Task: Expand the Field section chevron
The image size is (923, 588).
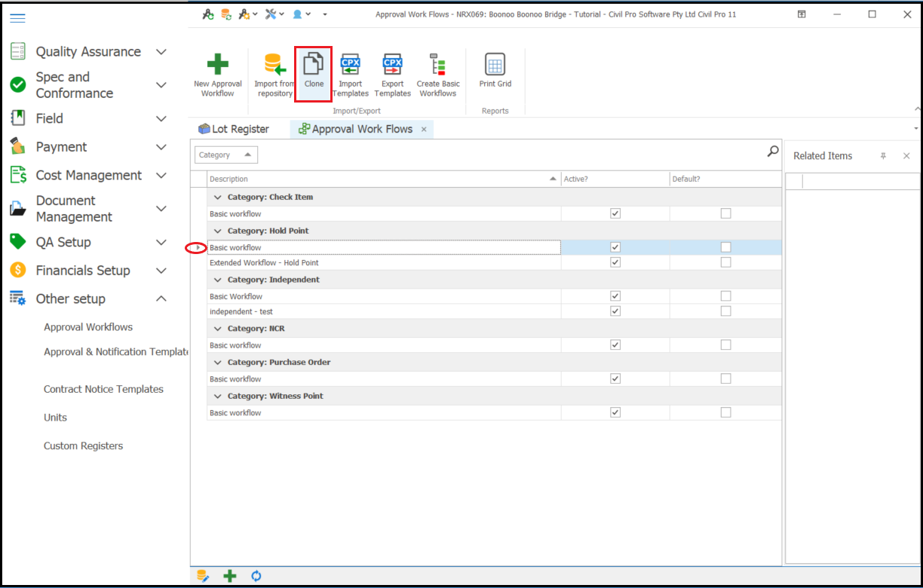Action: tap(161, 118)
